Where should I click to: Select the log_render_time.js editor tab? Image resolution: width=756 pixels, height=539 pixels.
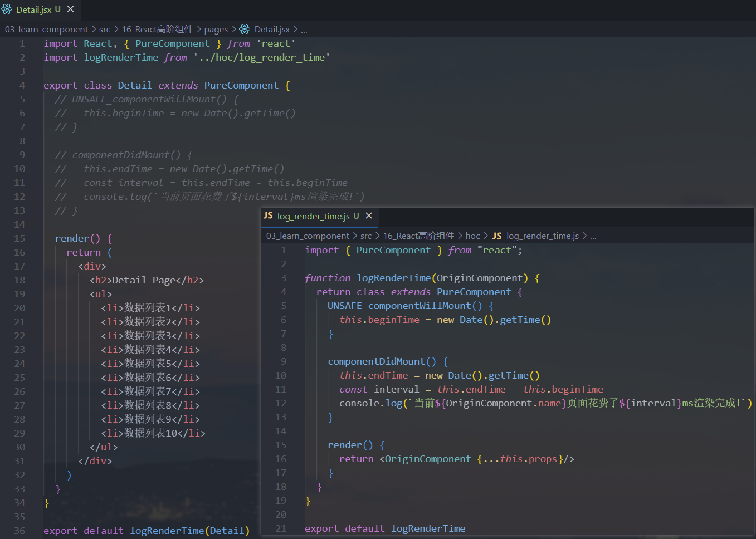point(320,216)
